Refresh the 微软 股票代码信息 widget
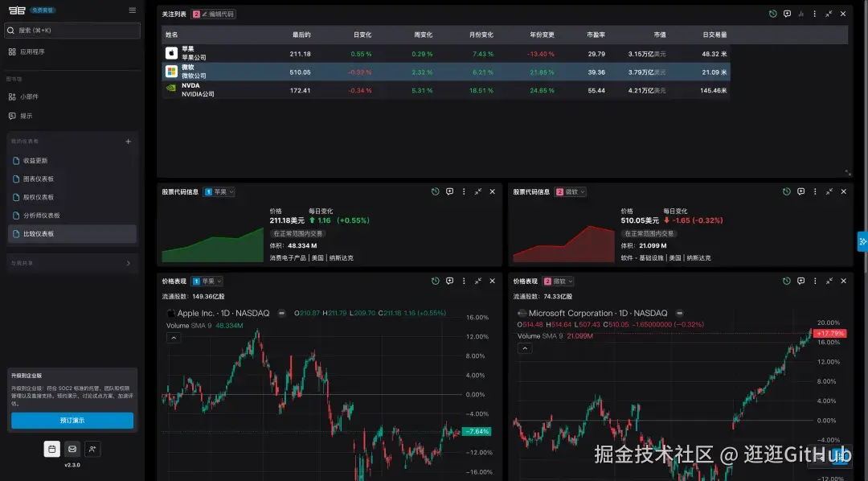 [787, 191]
